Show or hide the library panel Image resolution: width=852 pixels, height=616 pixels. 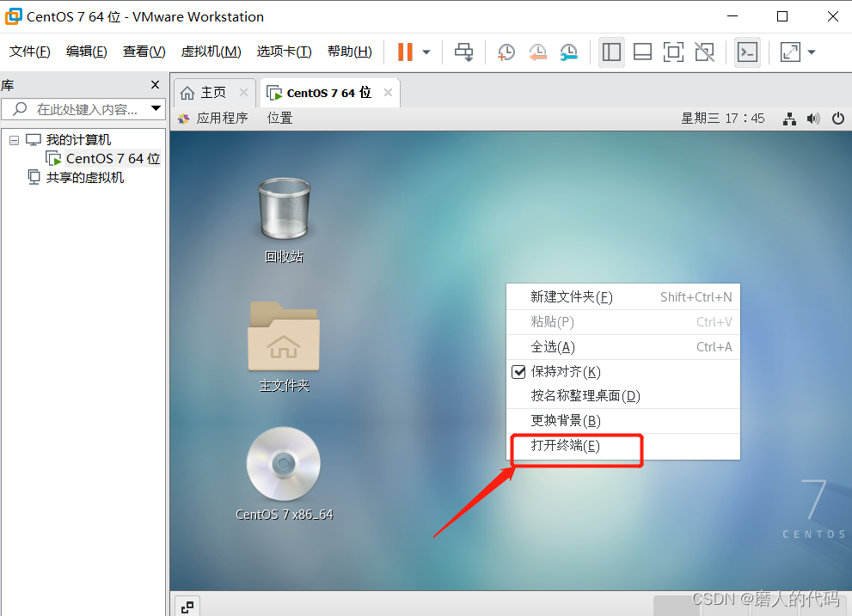click(611, 52)
